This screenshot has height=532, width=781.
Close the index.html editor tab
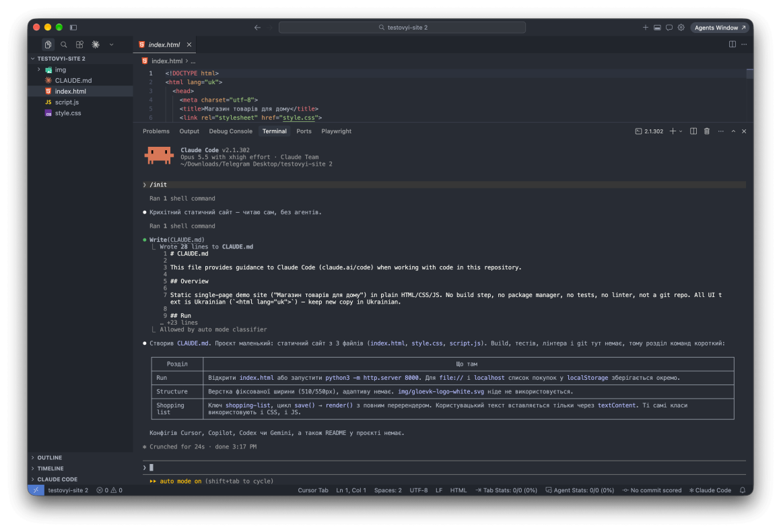(x=189, y=45)
